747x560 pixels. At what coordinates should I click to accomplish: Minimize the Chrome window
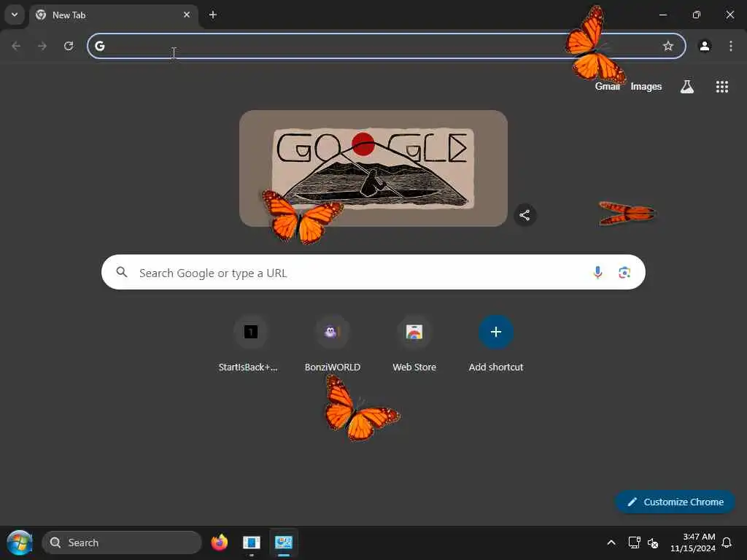662,15
